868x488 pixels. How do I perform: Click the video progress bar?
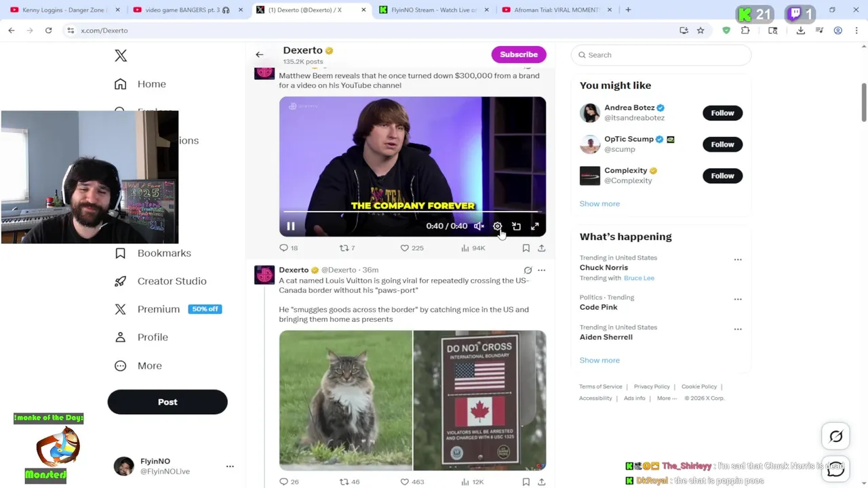pos(412,212)
